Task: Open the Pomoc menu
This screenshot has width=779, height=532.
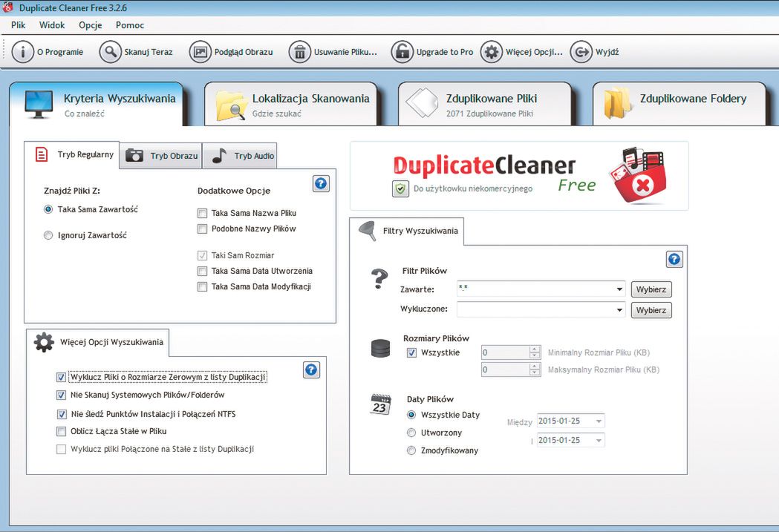Action: [x=130, y=25]
